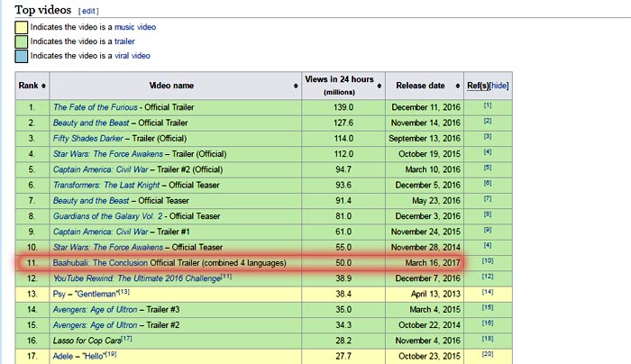Open reference [18] in Ref(s) column
The height and width of the screenshot is (364, 631).
click(488, 338)
